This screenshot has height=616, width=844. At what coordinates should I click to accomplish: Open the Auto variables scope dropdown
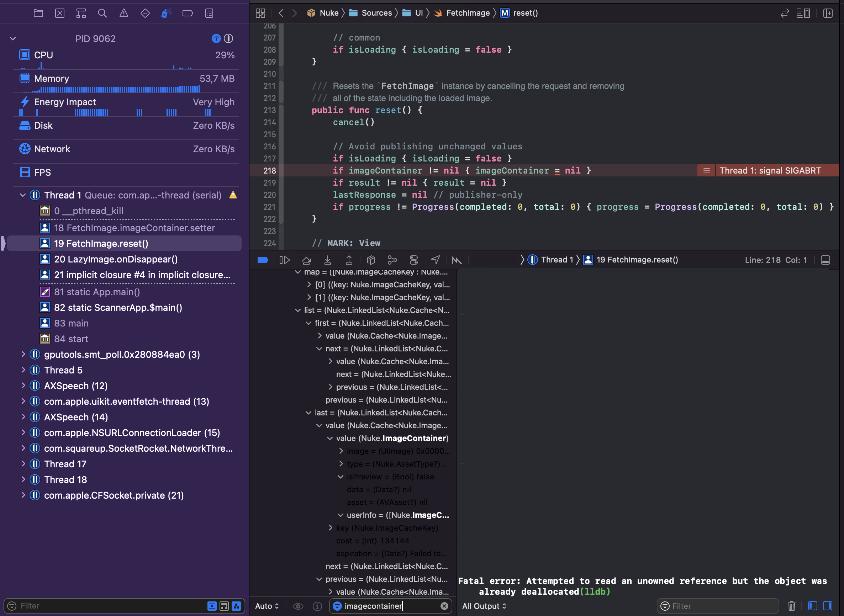click(266, 606)
